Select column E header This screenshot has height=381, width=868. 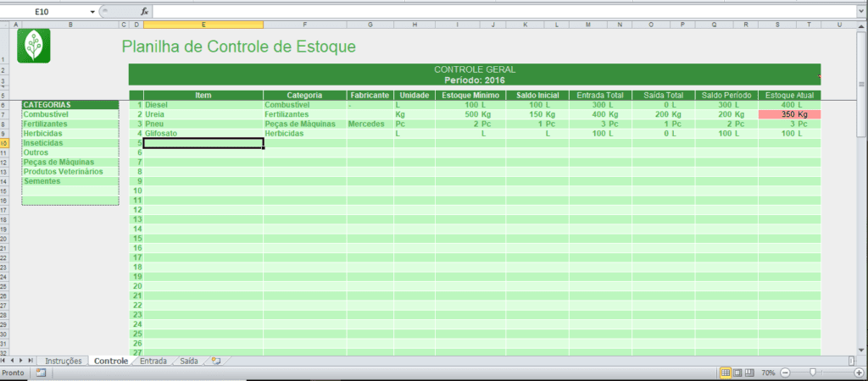click(203, 25)
